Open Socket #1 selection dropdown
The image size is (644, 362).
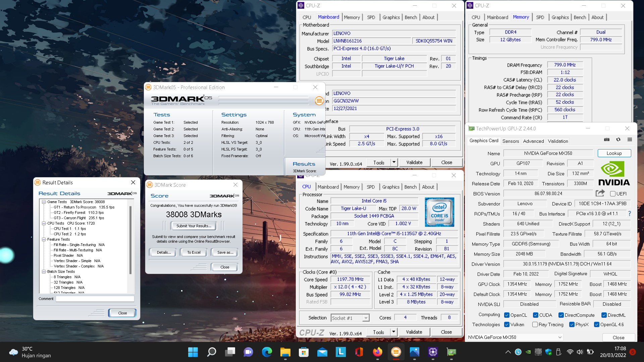tap(350, 318)
